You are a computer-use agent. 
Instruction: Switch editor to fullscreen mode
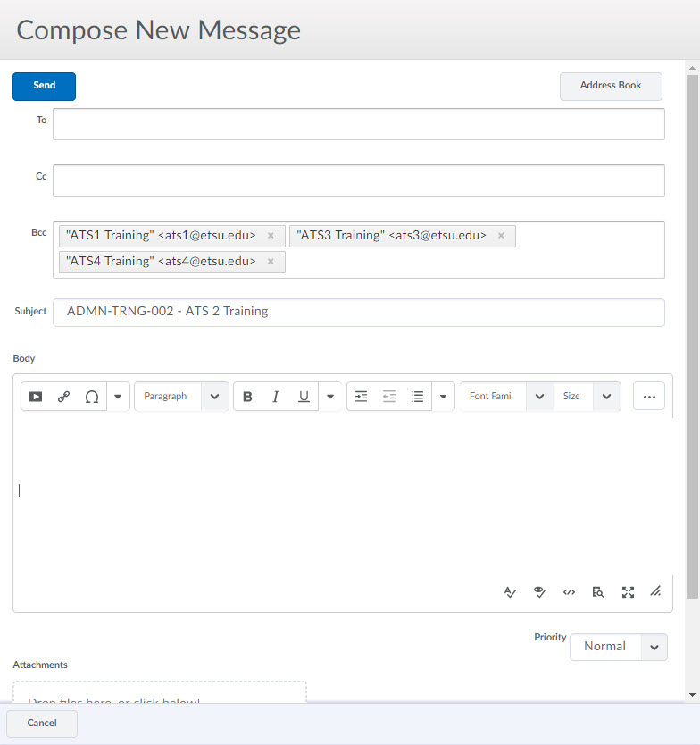click(628, 591)
